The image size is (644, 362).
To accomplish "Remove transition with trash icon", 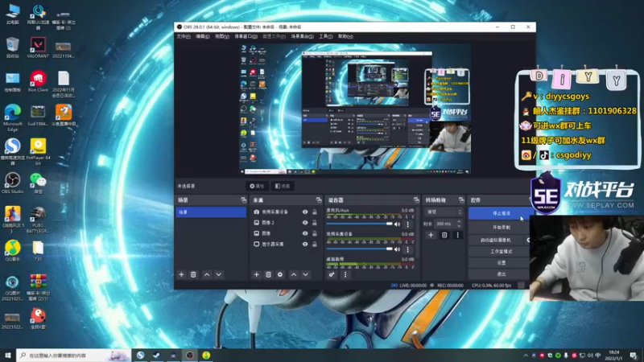I will pos(444,235).
